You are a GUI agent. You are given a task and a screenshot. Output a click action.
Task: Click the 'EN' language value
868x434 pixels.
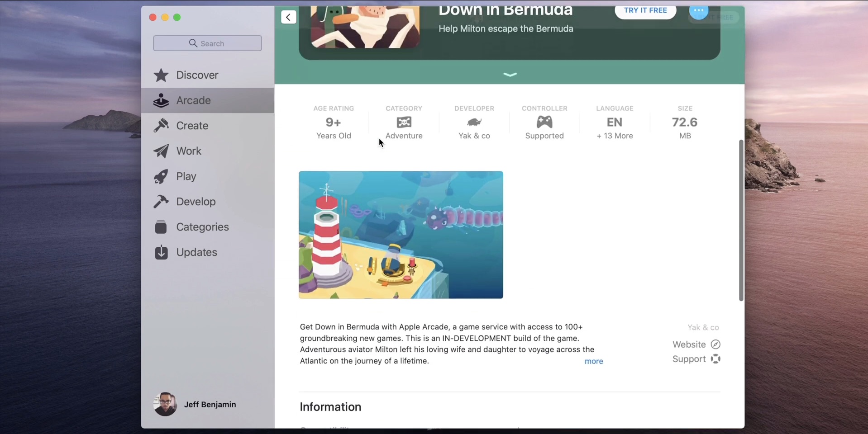pyautogui.click(x=615, y=123)
